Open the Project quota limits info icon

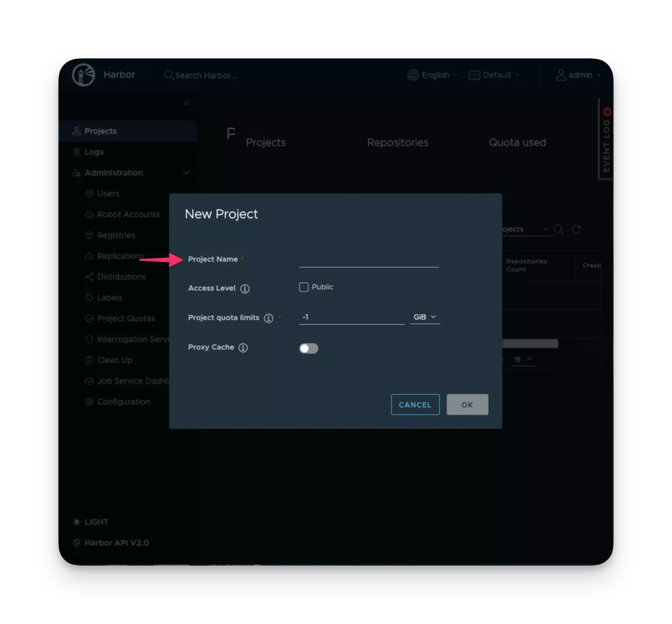pyautogui.click(x=267, y=317)
